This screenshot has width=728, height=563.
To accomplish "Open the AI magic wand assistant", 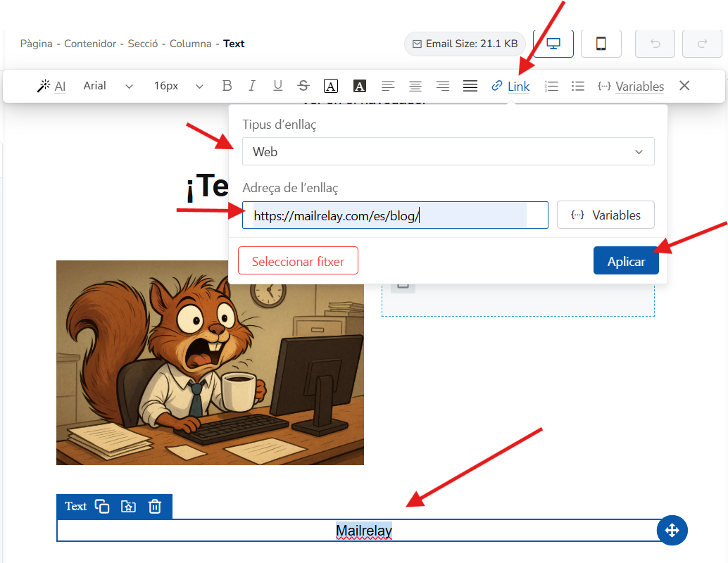I will (x=51, y=87).
